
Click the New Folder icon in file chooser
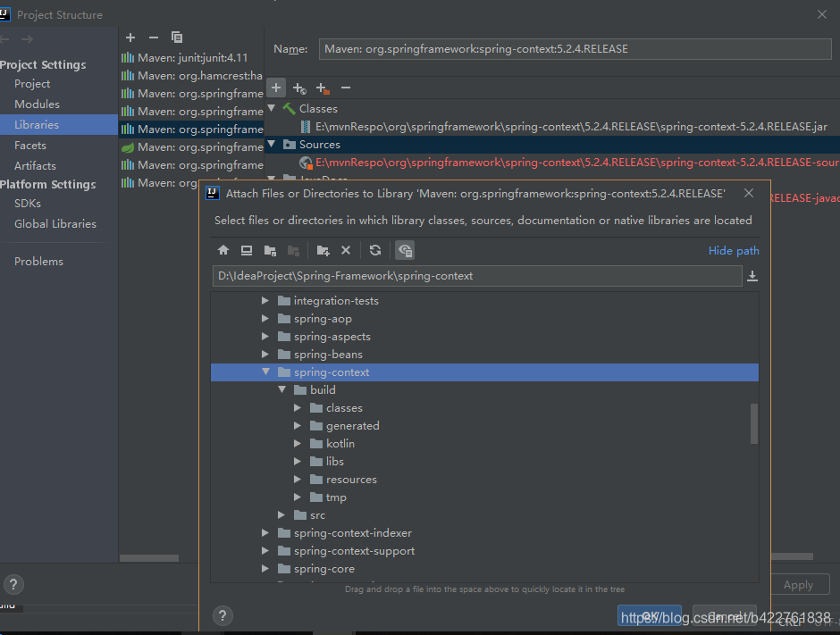pyautogui.click(x=323, y=250)
